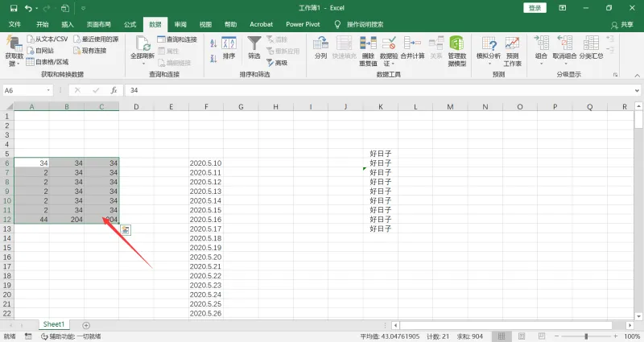
Task: Select column F header
Action: [x=206, y=107]
